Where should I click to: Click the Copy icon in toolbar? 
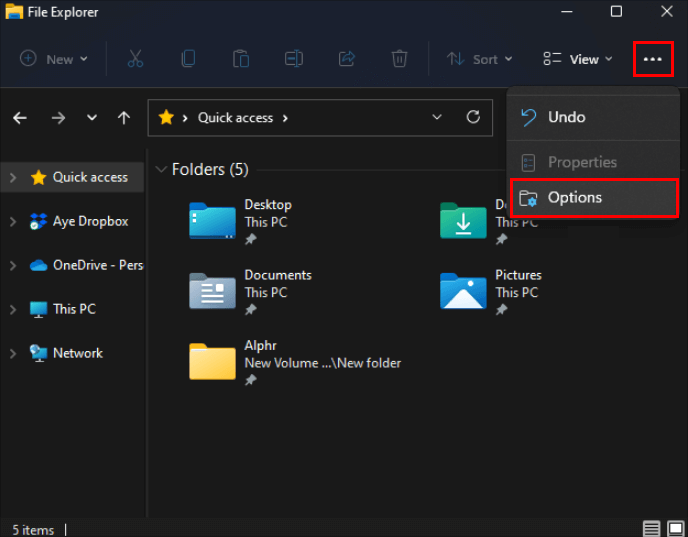[x=188, y=59]
